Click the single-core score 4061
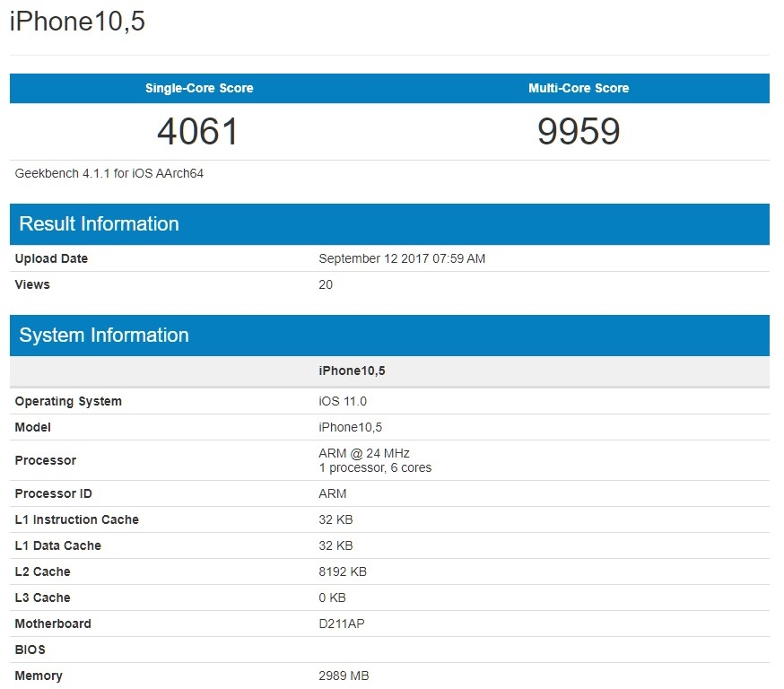 (x=198, y=132)
